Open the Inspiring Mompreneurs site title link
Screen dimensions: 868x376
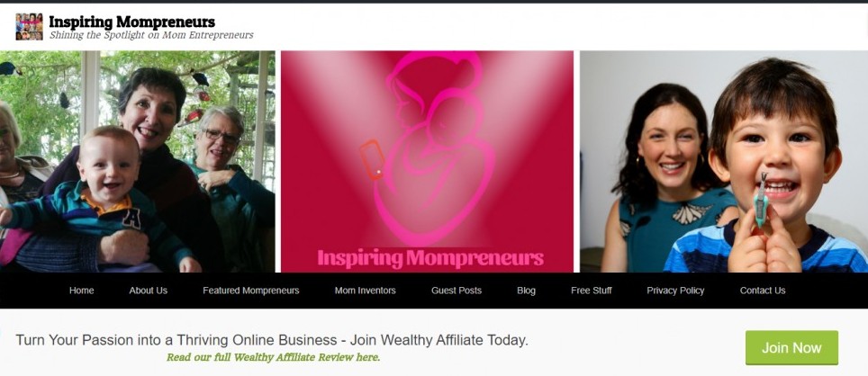(131, 22)
